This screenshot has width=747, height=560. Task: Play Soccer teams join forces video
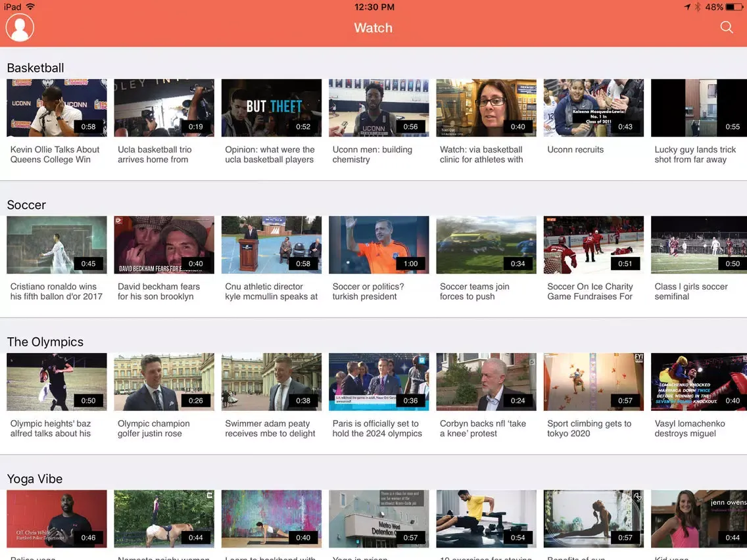pos(487,245)
